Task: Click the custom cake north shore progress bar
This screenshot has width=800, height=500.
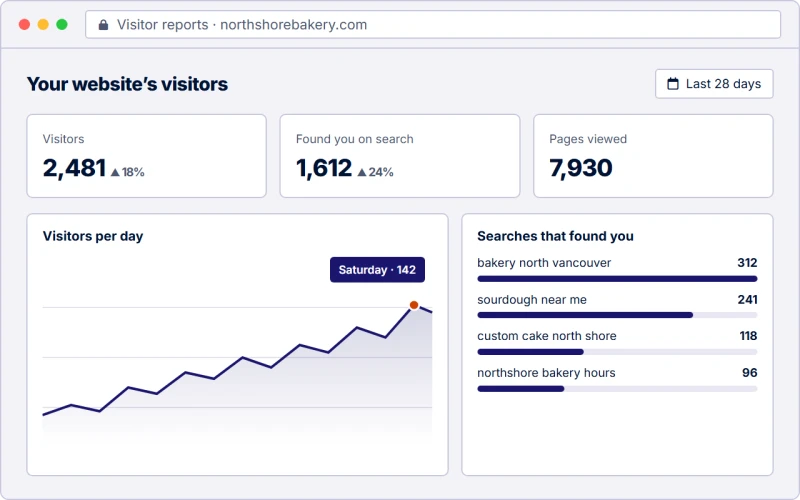Action: pos(617,352)
